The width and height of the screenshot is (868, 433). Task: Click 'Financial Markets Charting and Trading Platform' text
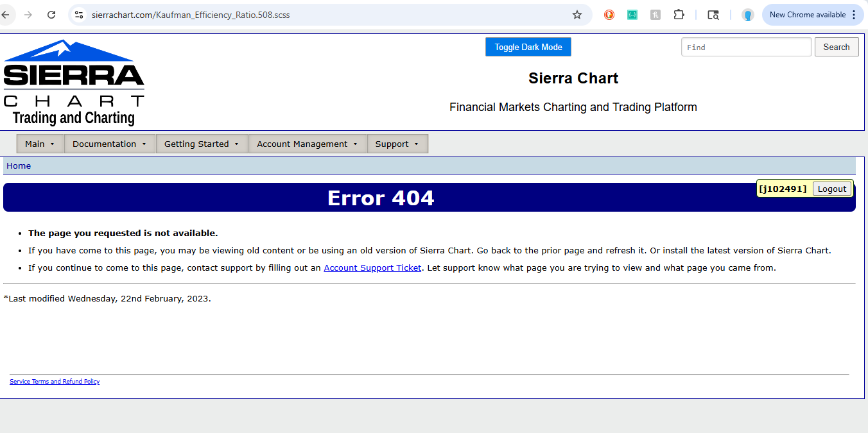pyautogui.click(x=573, y=107)
